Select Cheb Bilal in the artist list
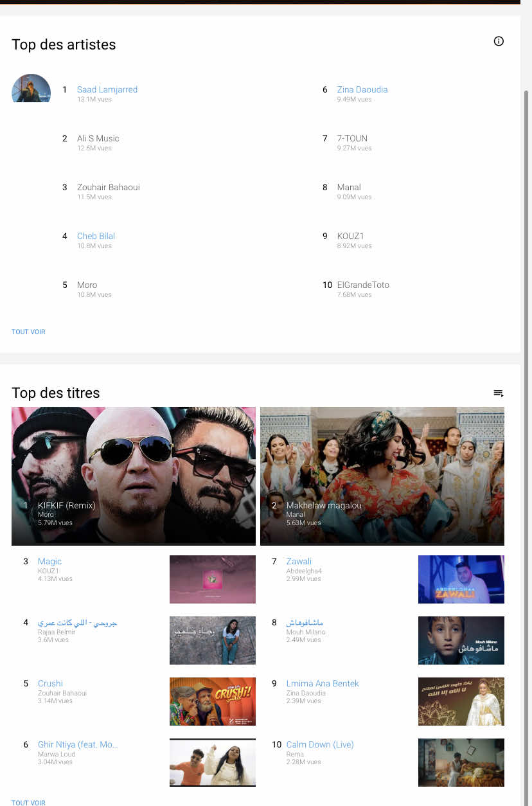 [96, 236]
